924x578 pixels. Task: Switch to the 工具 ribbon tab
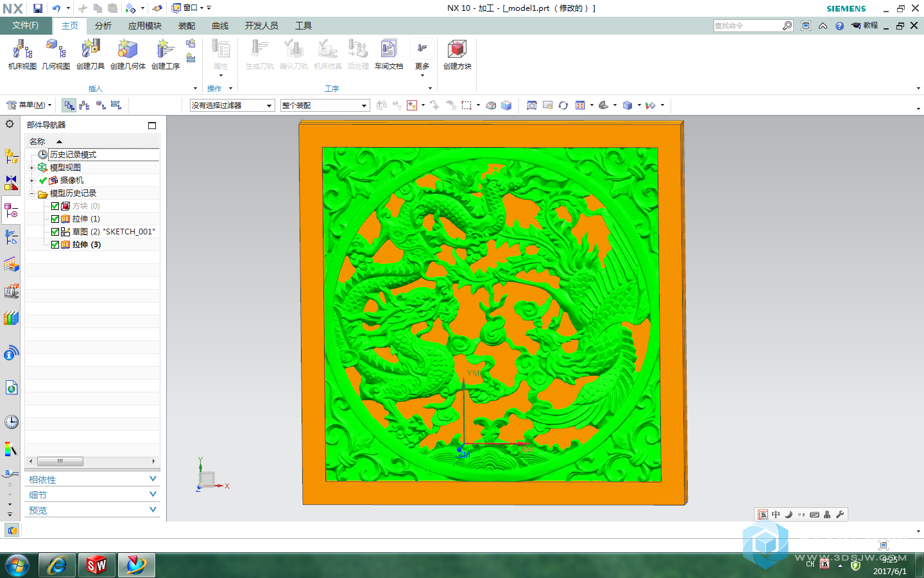point(304,26)
